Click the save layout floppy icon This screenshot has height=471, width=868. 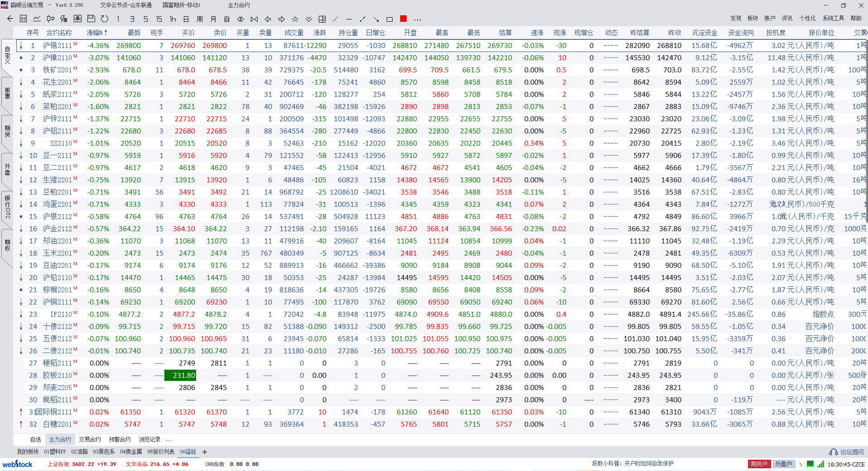pyautogui.click(x=91, y=19)
